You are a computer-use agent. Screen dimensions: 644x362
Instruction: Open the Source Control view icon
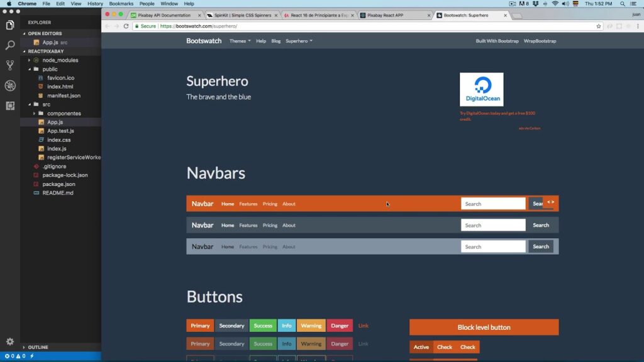(10, 65)
